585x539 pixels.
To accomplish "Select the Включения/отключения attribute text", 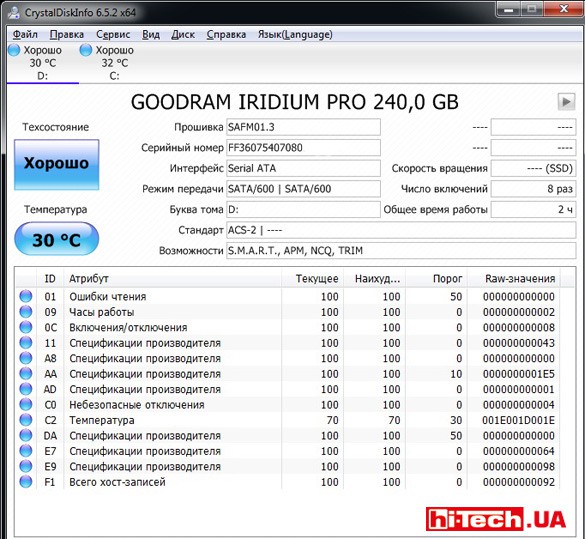I will tap(128, 328).
